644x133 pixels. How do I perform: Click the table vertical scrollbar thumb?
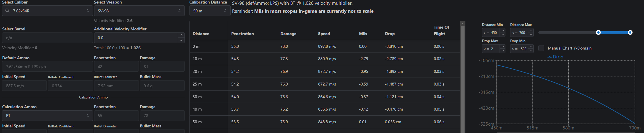click(462, 80)
